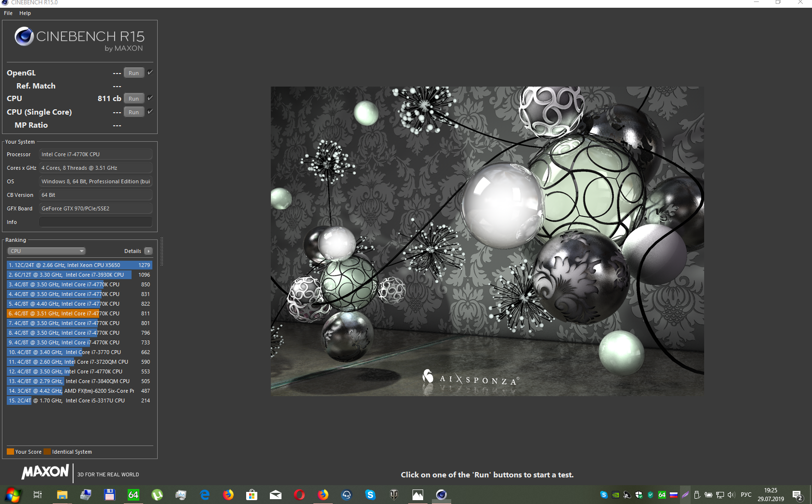Screen dimensions: 812x504
Task: Open Windows Security shield in tray
Action: (639, 495)
